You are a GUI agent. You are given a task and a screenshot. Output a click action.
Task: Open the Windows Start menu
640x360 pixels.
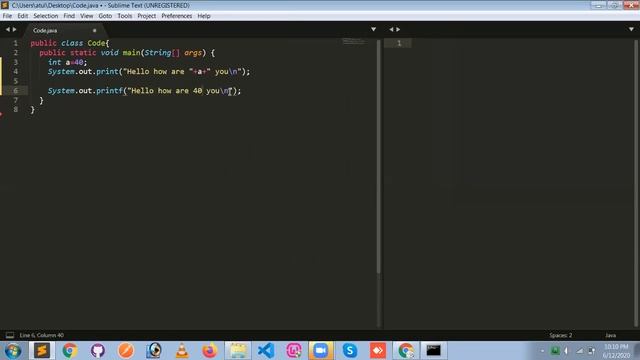pos(13,351)
